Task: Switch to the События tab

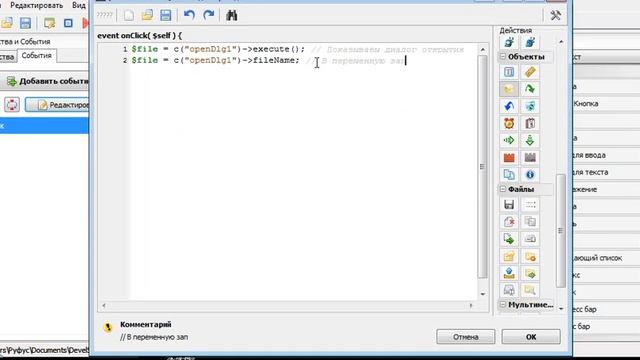Action: click(37, 56)
